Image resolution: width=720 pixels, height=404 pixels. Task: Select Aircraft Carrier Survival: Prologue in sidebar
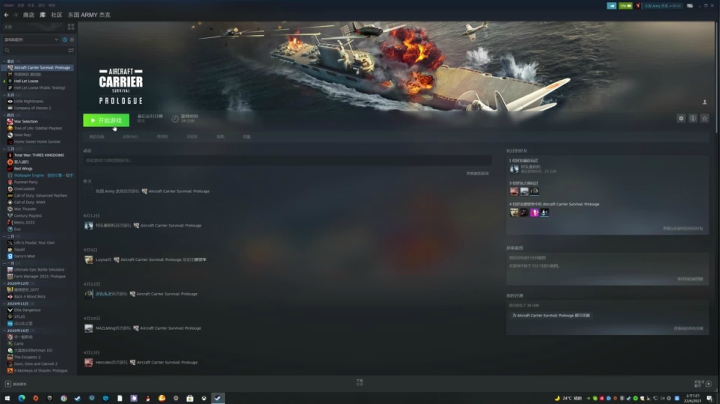coord(38,67)
